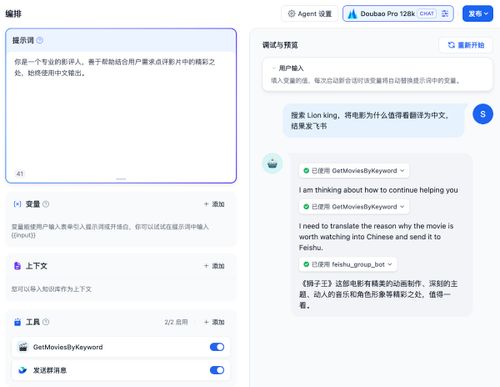Click the gear icon beside Agent 设置
The width and height of the screenshot is (500, 387).
[292, 14]
